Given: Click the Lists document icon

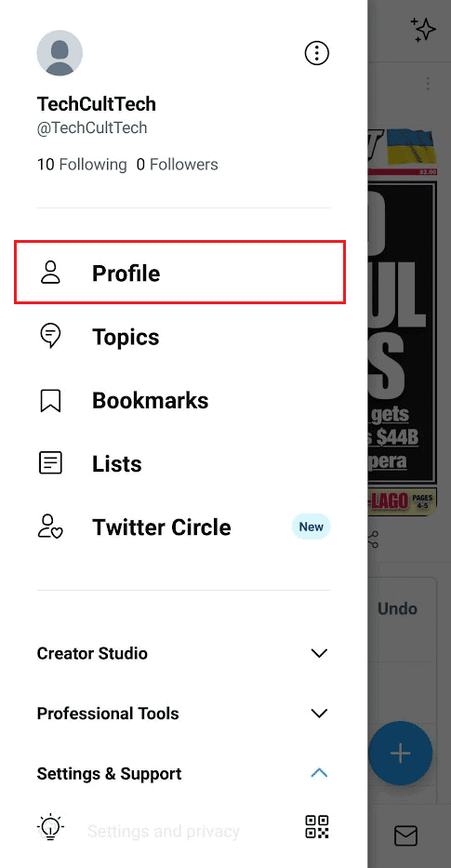Looking at the screenshot, I should (x=51, y=463).
